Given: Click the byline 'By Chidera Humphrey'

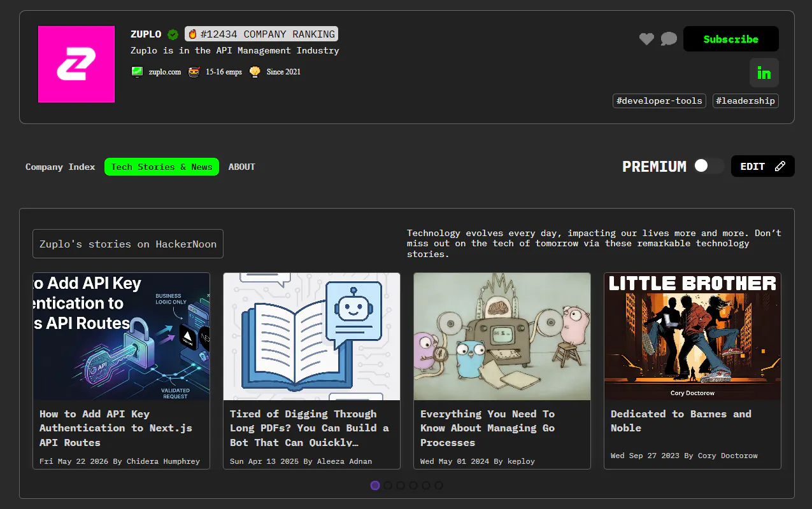Looking at the screenshot, I should [157, 461].
